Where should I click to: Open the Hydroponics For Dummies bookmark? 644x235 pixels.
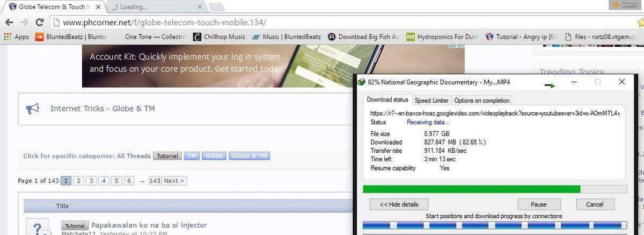442,37
